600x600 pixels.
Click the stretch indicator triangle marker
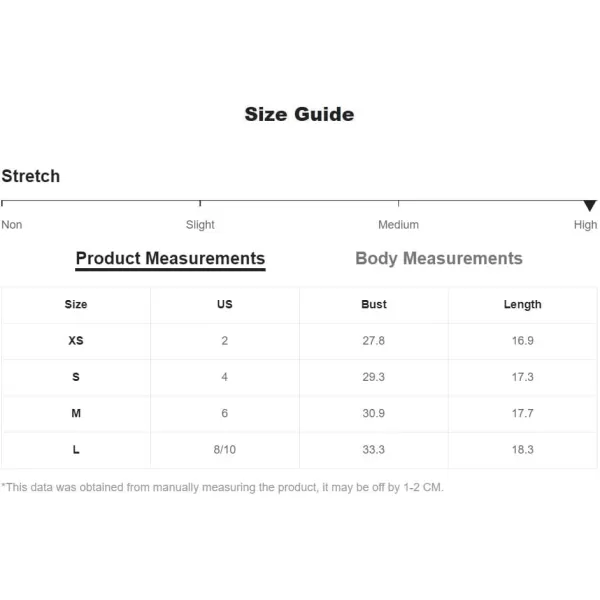589,205
